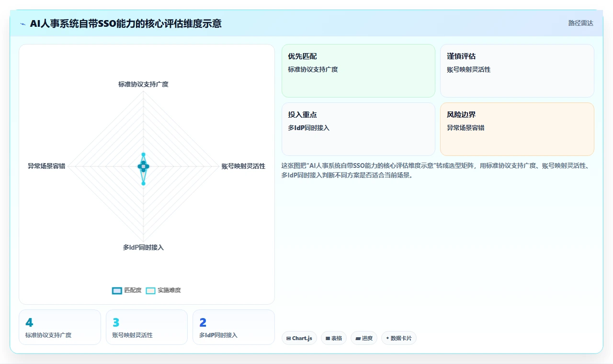
Task: Click 标准协议支持广度 inside the 优先匹配 card
Action: click(x=313, y=69)
